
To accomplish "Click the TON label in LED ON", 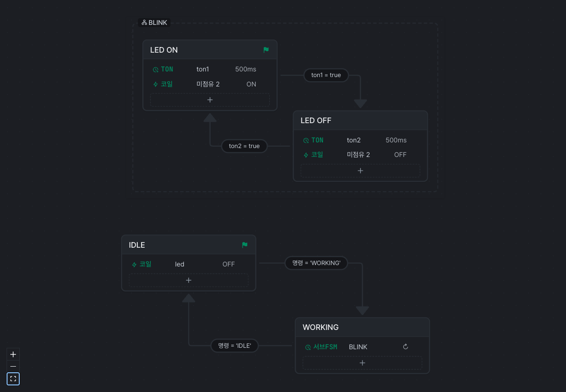I will click(x=167, y=69).
